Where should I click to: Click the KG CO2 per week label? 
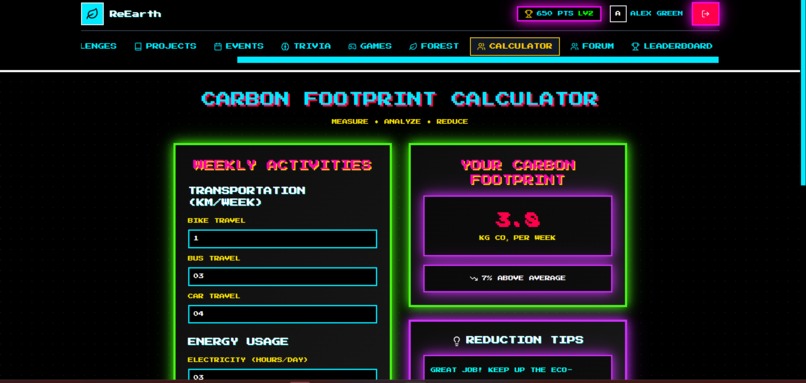517,238
